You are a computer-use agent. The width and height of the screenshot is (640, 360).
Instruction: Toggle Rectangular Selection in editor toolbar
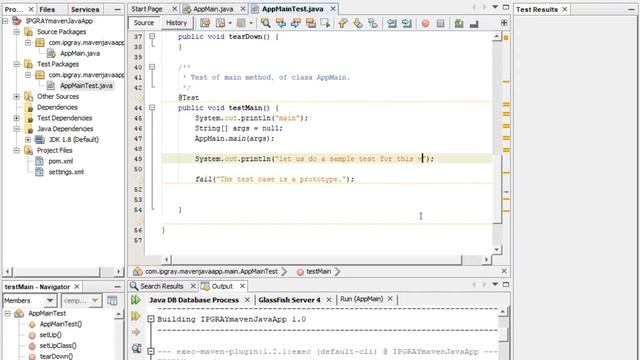pos(325,23)
